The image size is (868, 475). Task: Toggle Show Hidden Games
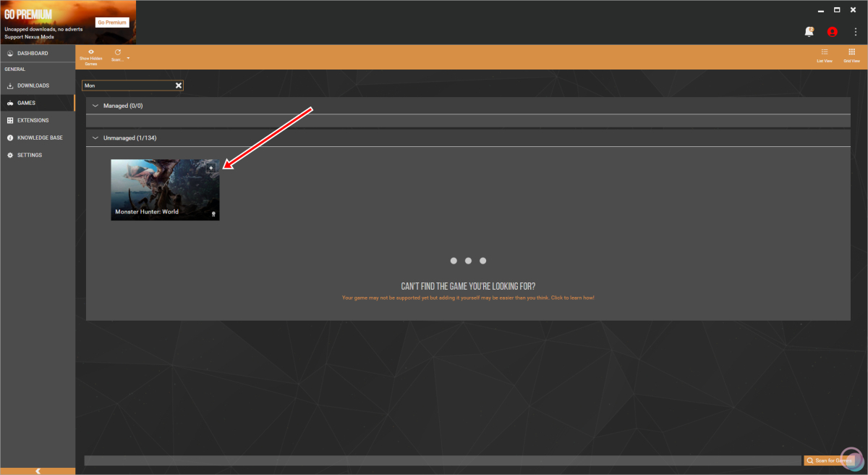click(91, 57)
